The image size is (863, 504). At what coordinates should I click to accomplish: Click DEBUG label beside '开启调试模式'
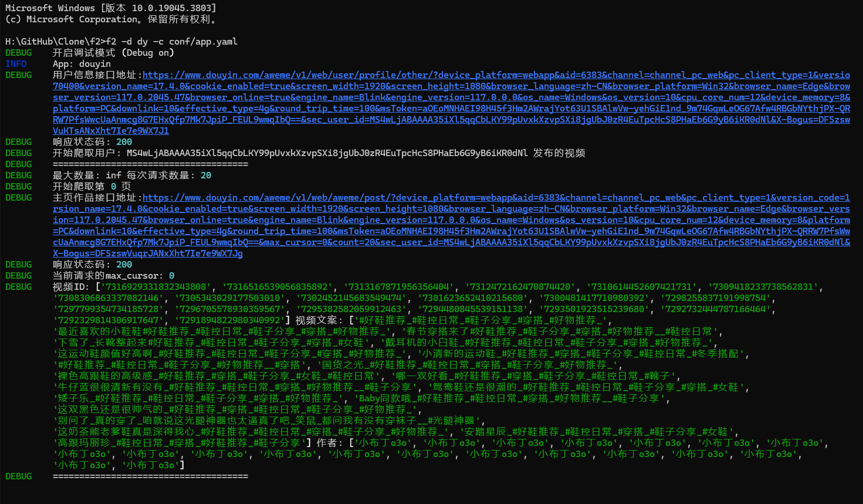point(19,53)
